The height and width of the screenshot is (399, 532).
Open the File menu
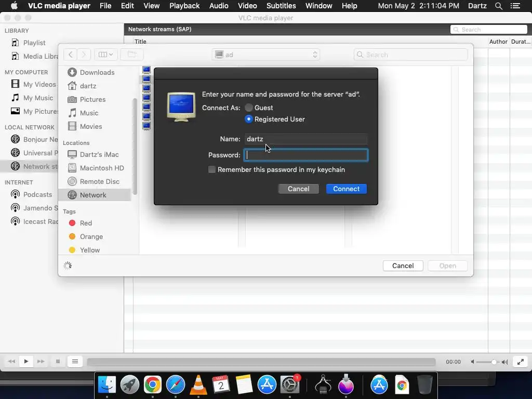point(105,6)
